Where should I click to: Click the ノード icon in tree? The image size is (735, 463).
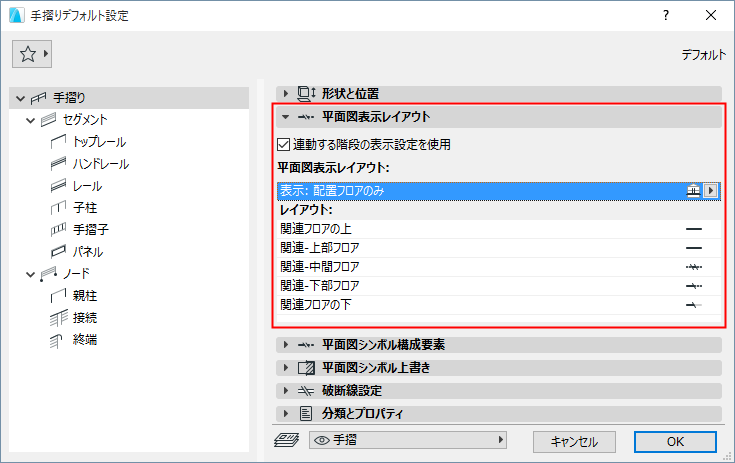48,274
